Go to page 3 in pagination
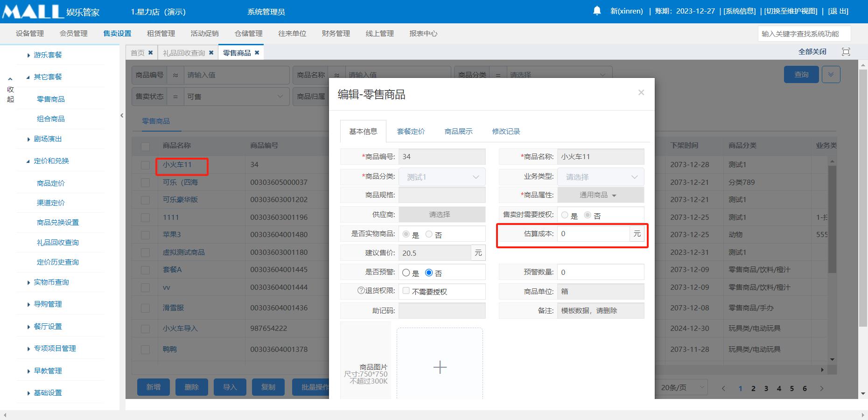This screenshot has height=420, width=868. [766, 388]
